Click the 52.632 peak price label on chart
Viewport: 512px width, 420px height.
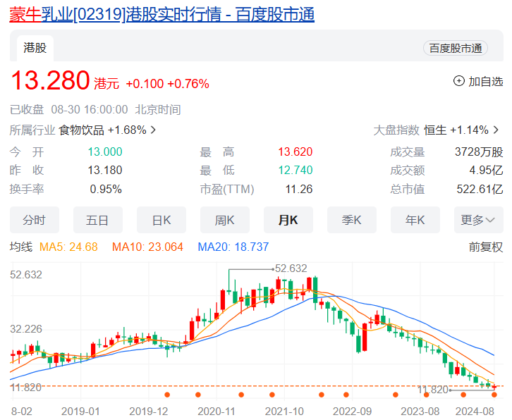pyautogui.click(x=291, y=268)
